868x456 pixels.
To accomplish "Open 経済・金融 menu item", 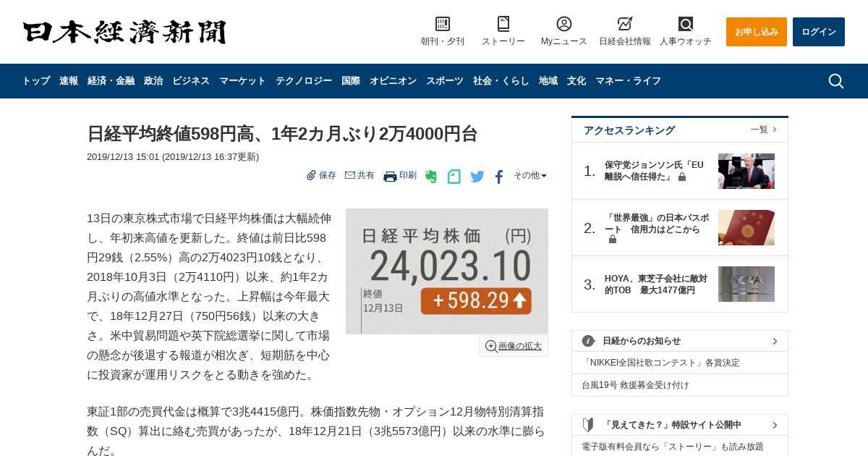I will coord(111,81).
